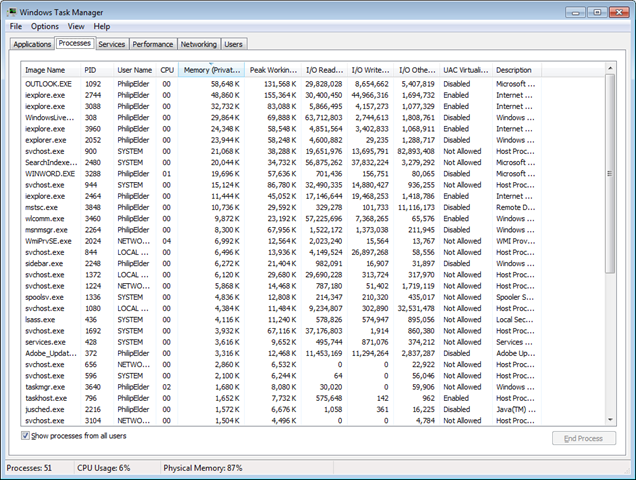The image size is (636, 480).
Task: Toggle Show processes from all users checkbox
Action: click(25, 436)
